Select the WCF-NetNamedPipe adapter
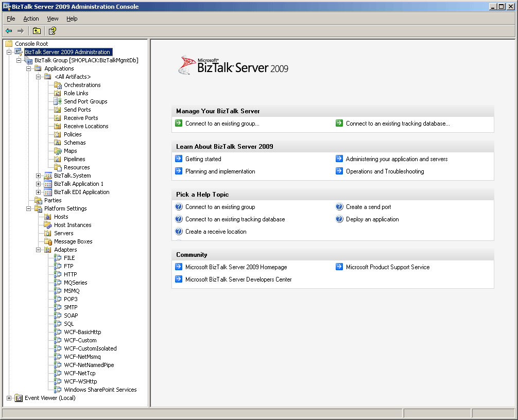The image size is (518, 420). (x=89, y=365)
